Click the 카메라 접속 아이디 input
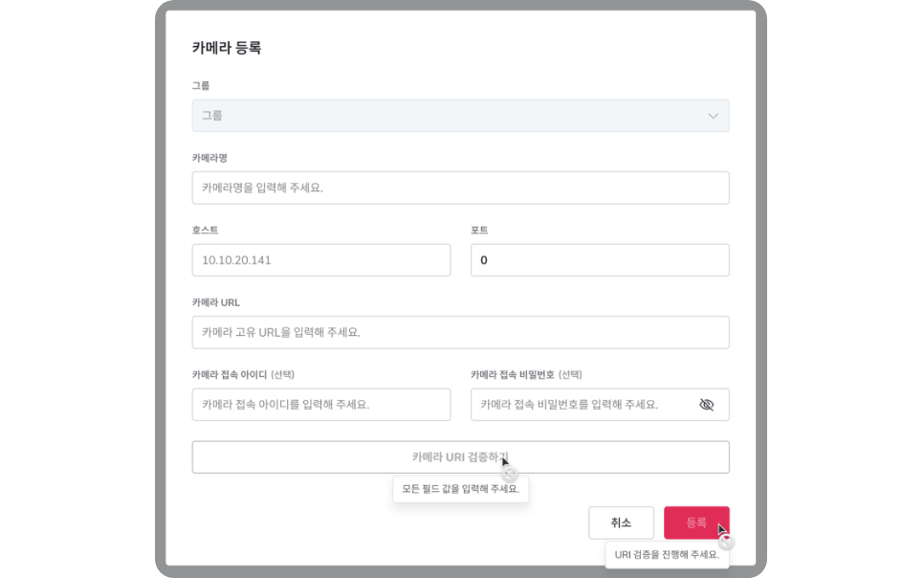The image size is (924, 578). (321, 405)
